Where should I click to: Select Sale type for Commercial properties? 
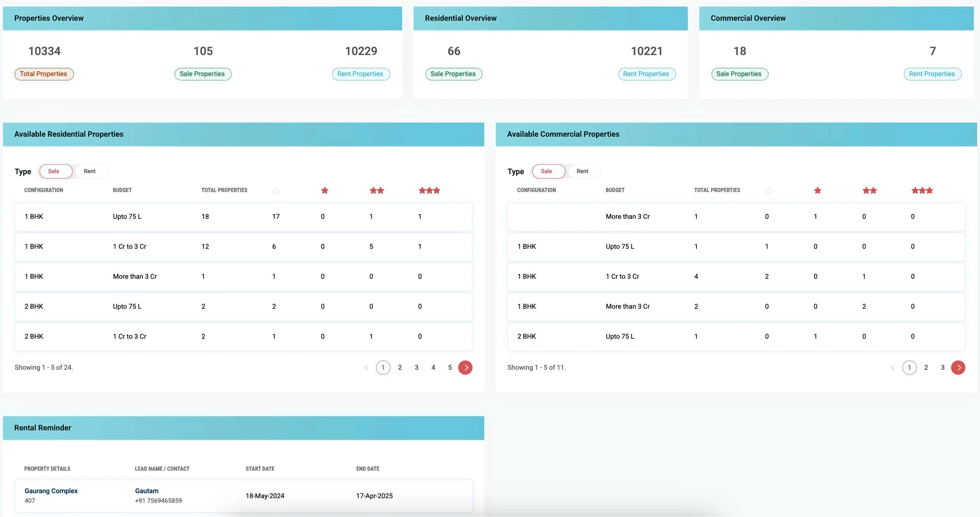pos(548,171)
